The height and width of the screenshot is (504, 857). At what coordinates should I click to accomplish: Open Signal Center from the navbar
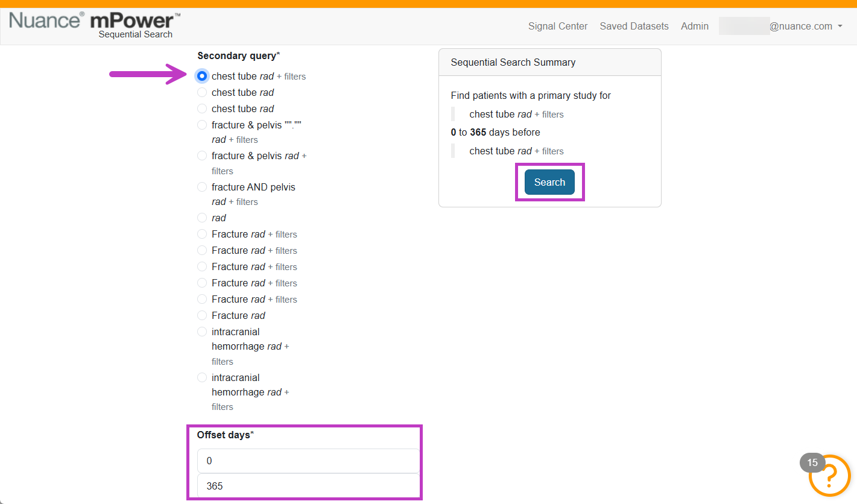pyautogui.click(x=558, y=26)
